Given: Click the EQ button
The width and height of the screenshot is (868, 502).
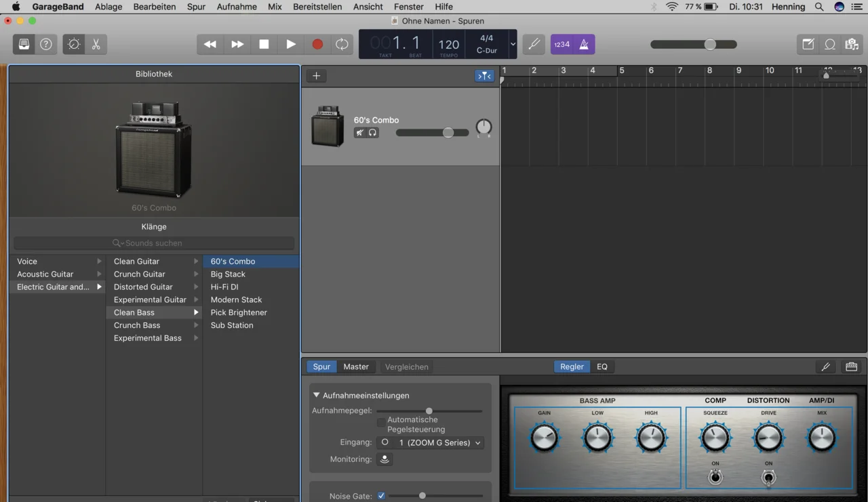Looking at the screenshot, I should (x=602, y=367).
